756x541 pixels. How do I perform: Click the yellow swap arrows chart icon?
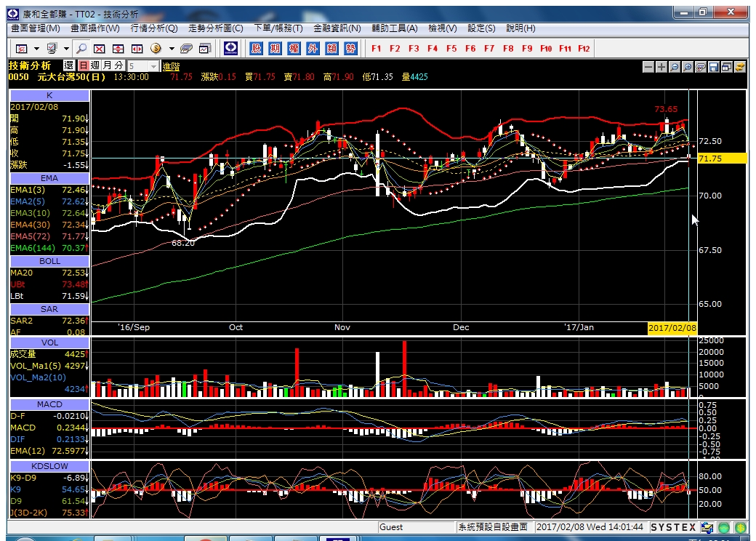click(739, 67)
